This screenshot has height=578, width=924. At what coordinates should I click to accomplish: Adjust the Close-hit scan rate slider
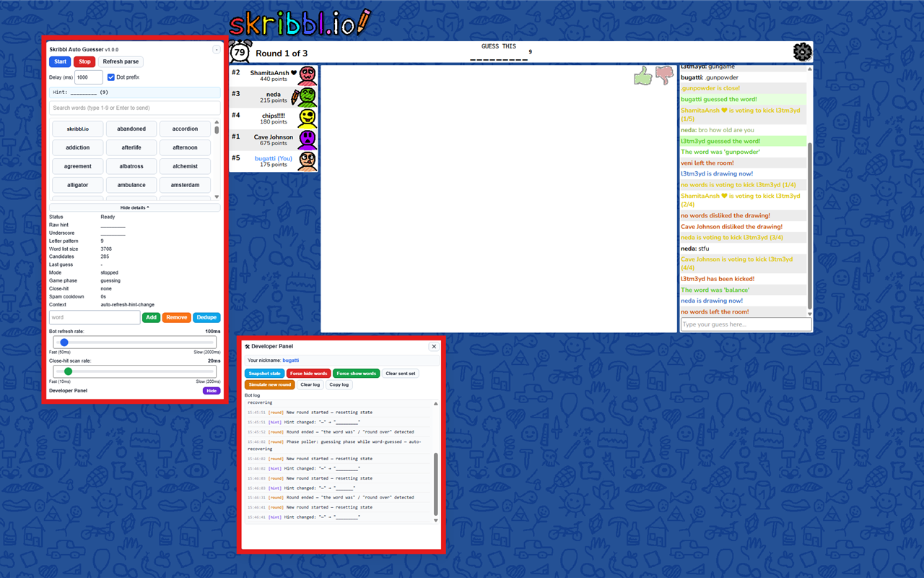tap(134, 371)
